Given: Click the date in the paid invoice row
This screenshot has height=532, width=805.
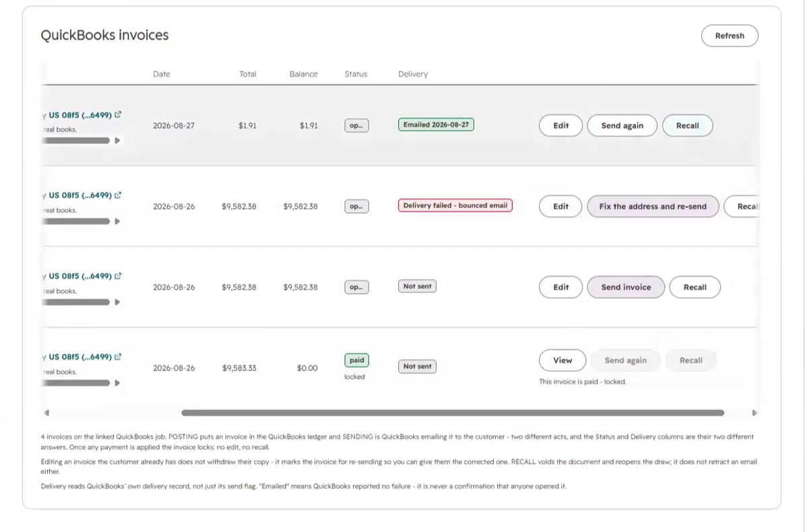Looking at the screenshot, I should click(x=174, y=368).
